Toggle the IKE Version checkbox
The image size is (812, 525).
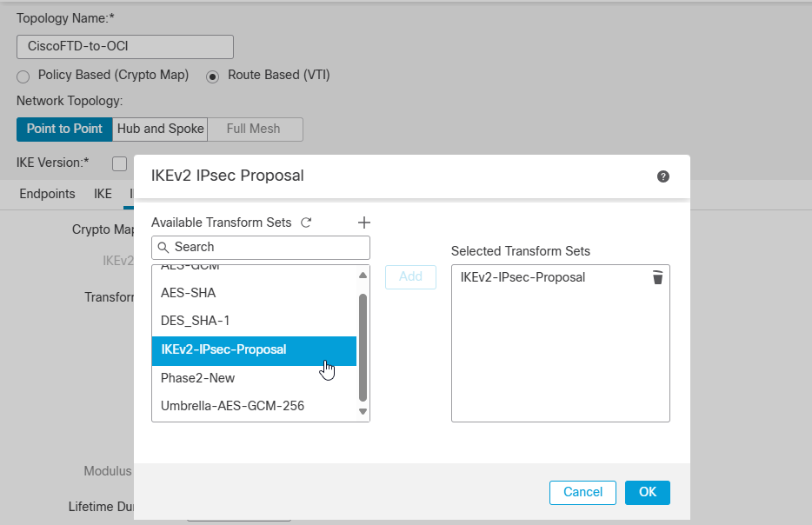[x=120, y=163]
